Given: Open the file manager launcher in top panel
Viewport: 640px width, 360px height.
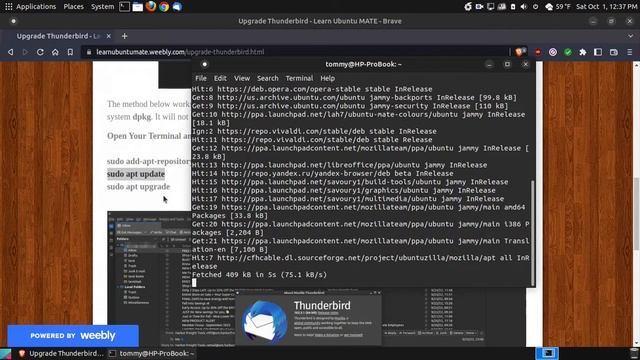Looking at the screenshot, I should (138, 7).
